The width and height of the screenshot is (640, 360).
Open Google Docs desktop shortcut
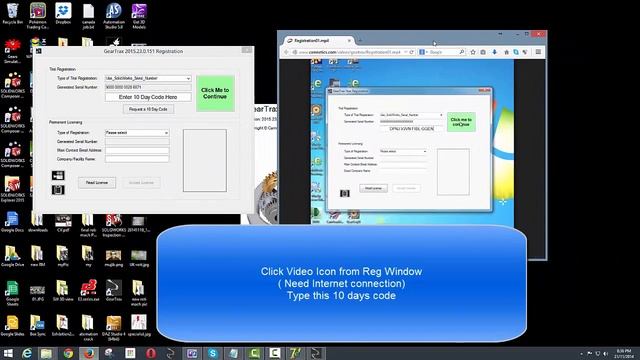point(13,222)
